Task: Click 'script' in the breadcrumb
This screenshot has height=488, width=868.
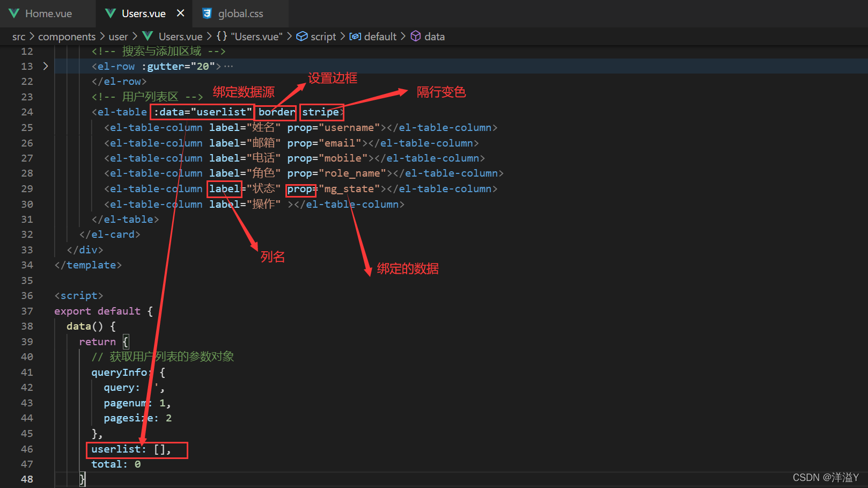Action: click(x=323, y=37)
